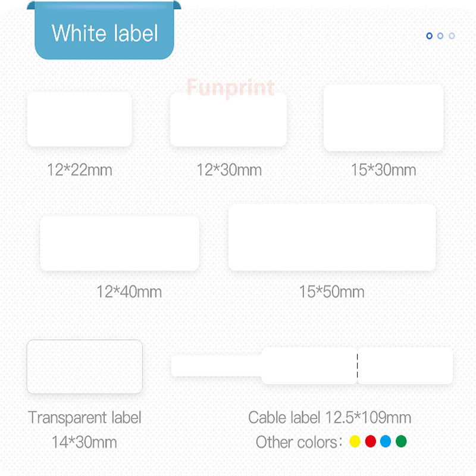
Task: Click the narrow tail of the cable label
Action: pos(215,366)
